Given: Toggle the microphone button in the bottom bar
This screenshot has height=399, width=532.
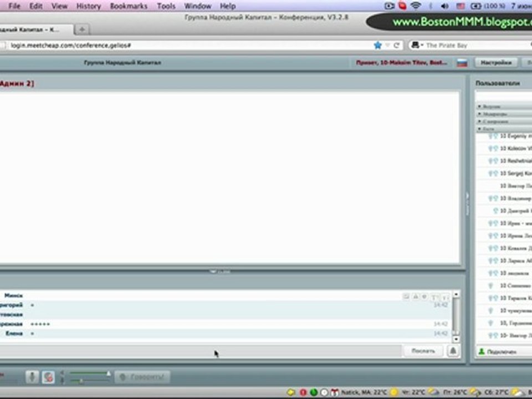Looking at the screenshot, I should (x=32, y=377).
